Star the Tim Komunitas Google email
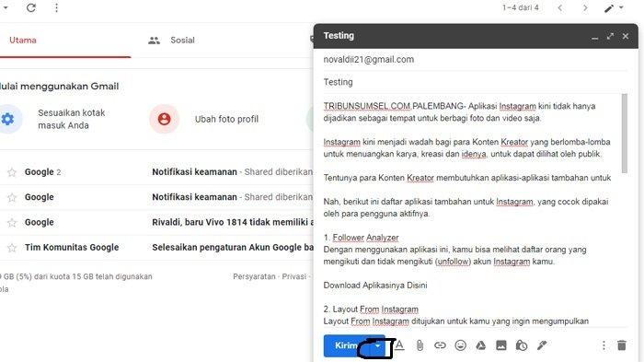This screenshot has width=644, height=362. [x=12, y=248]
